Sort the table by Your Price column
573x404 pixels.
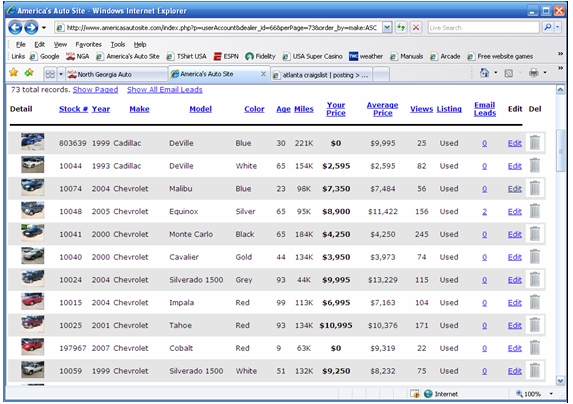click(x=336, y=109)
